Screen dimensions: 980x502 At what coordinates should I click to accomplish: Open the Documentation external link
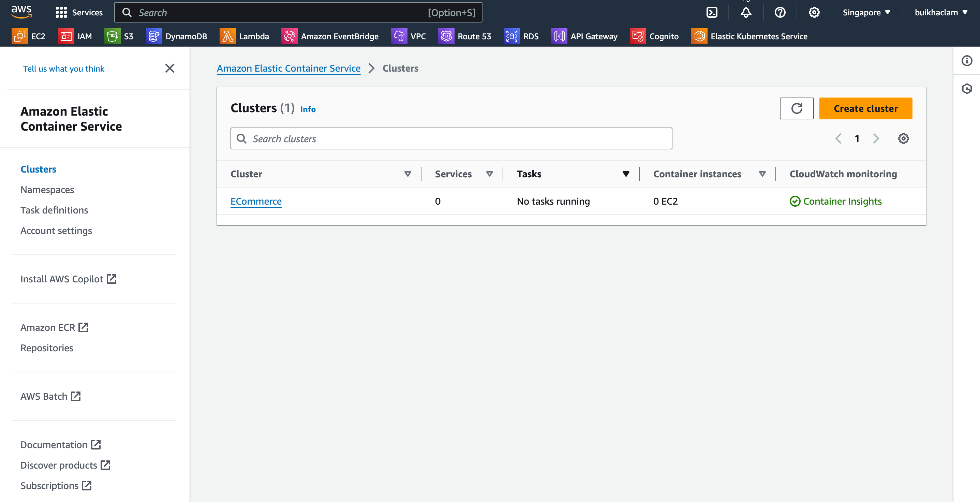pos(61,445)
